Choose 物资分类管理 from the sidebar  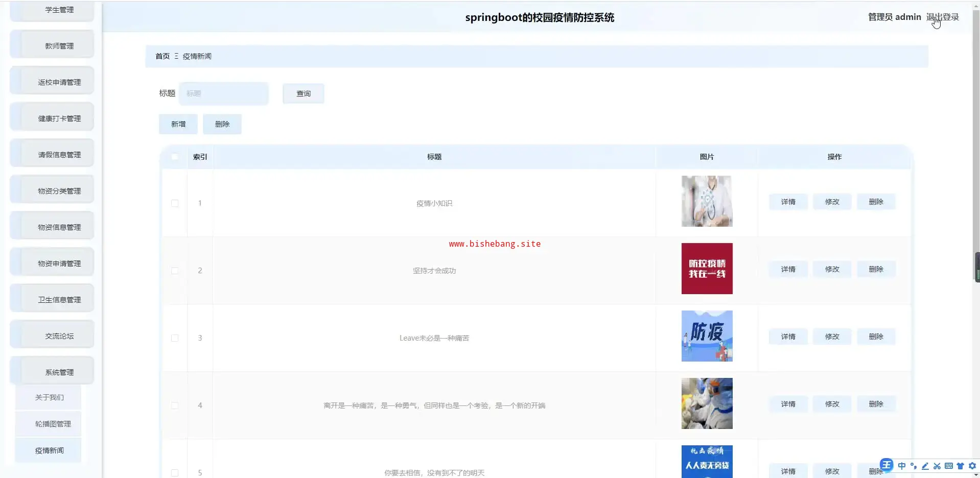(x=52, y=189)
